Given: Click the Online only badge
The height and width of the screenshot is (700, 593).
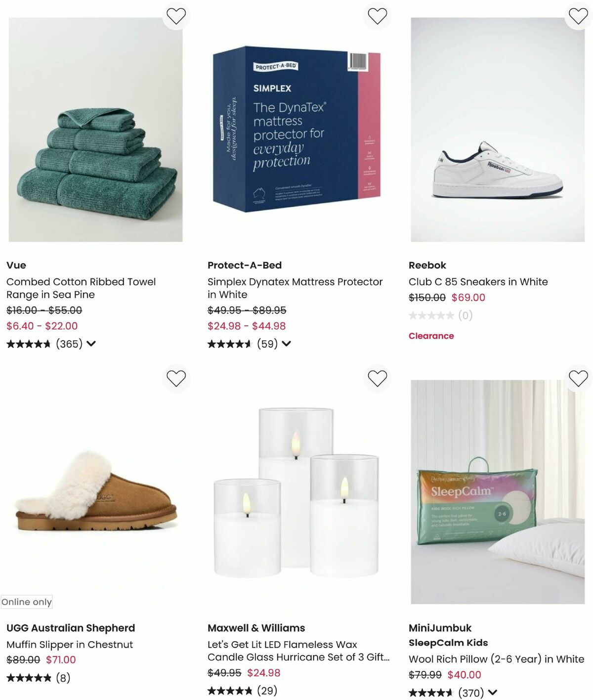Looking at the screenshot, I should [27, 602].
